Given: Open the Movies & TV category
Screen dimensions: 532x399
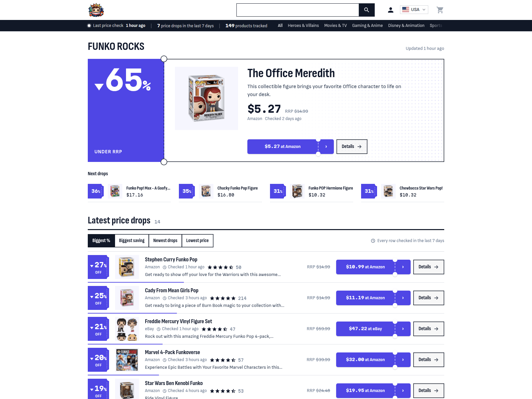Looking at the screenshot, I should click(x=335, y=26).
